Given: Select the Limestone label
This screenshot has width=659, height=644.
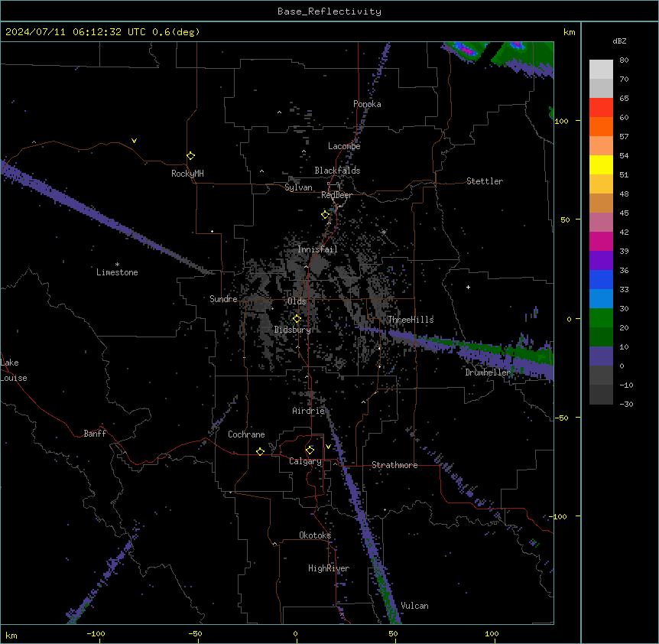Looking at the screenshot, I should [117, 272].
